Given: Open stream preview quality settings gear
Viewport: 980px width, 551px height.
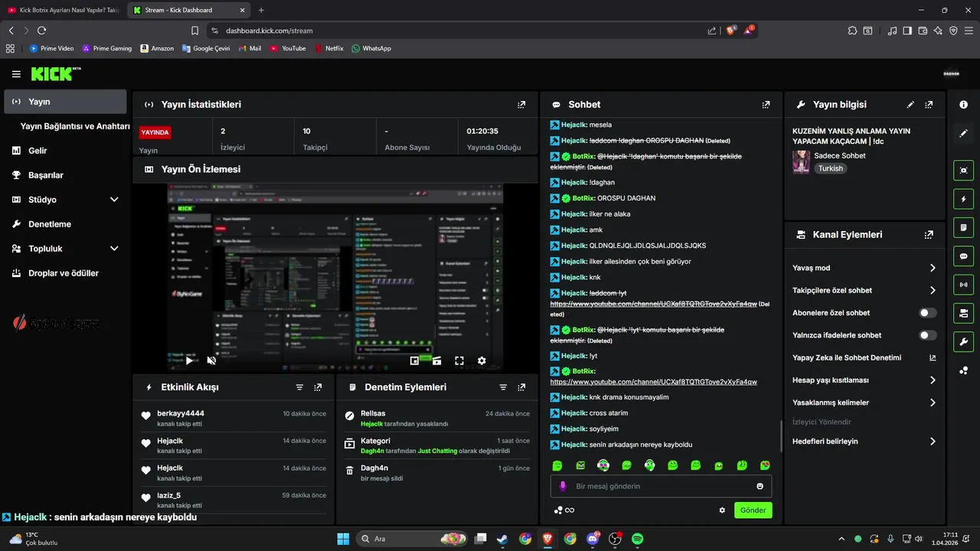Looking at the screenshot, I should pos(482,360).
